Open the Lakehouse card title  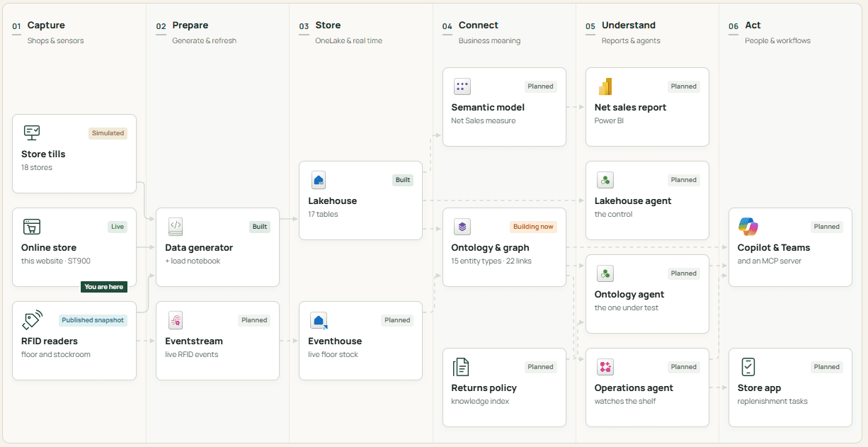pos(333,201)
